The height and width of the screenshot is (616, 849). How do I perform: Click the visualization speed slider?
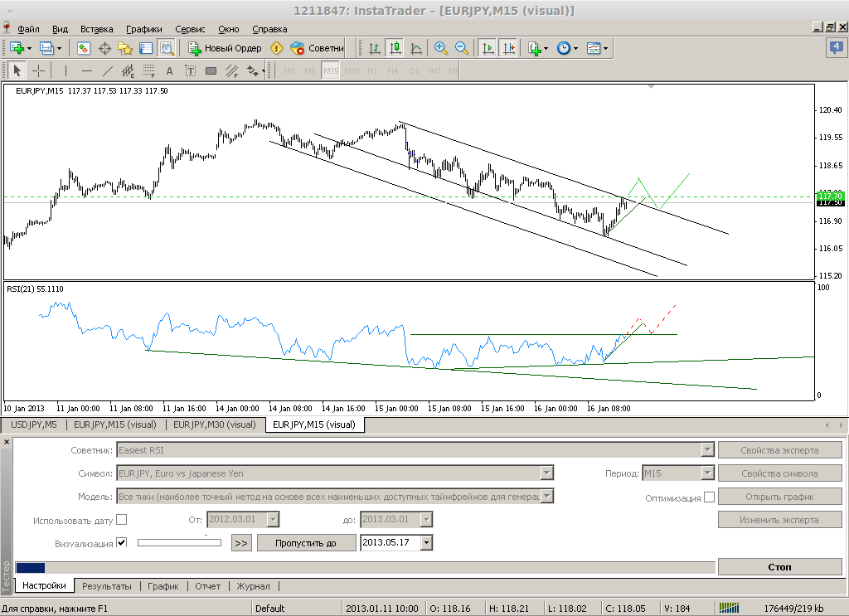(x=179, y=542)
